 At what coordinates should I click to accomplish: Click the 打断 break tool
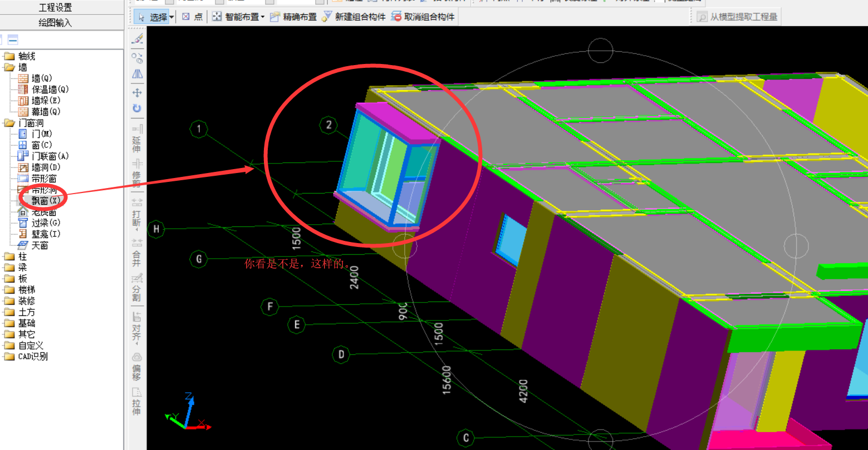coord(137,213)
